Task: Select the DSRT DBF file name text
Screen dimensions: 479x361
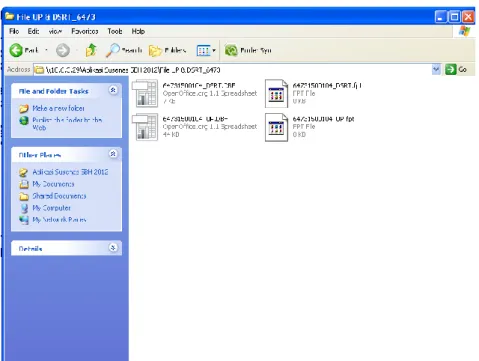Action: pos(199,86)
